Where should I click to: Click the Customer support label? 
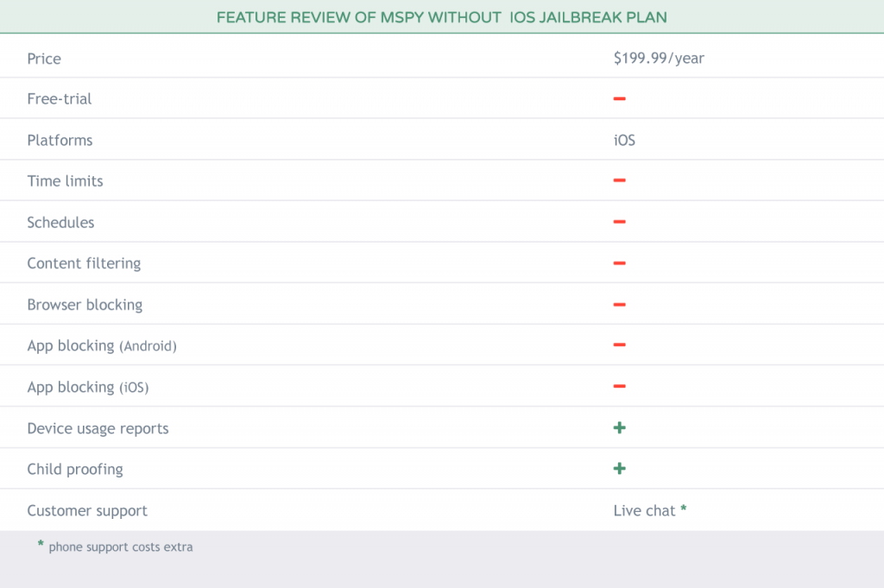pos(87,510)
